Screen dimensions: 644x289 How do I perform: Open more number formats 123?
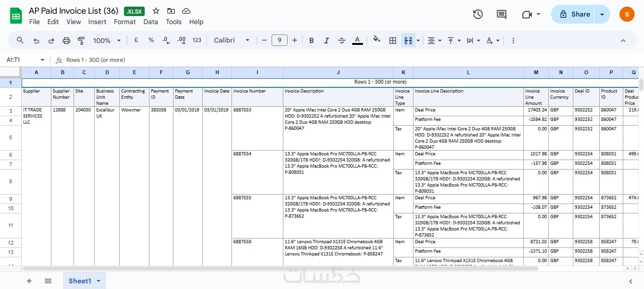point(197,41)
